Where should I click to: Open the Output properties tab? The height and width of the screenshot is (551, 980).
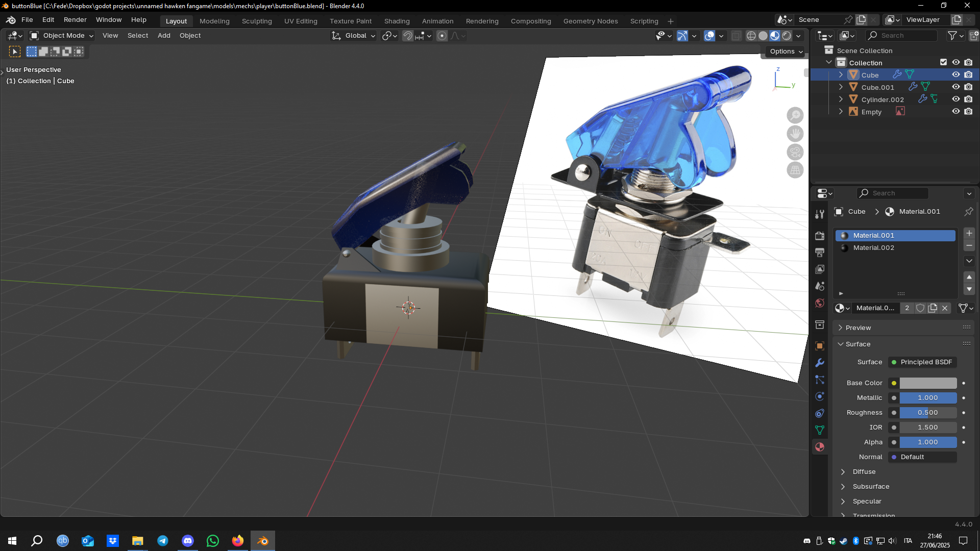tap(820, 253)
